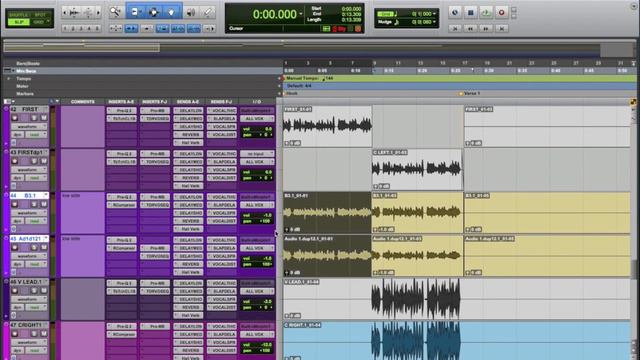The width and height of the screenshot is (640, 360).
Task: Select zoom preset 5
Action: [97, 29]
